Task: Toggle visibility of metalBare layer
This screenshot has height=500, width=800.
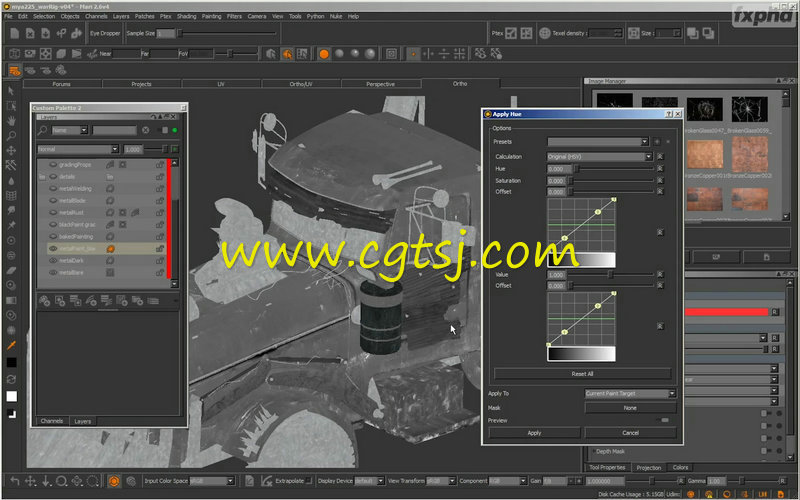Action: point(53,273)
